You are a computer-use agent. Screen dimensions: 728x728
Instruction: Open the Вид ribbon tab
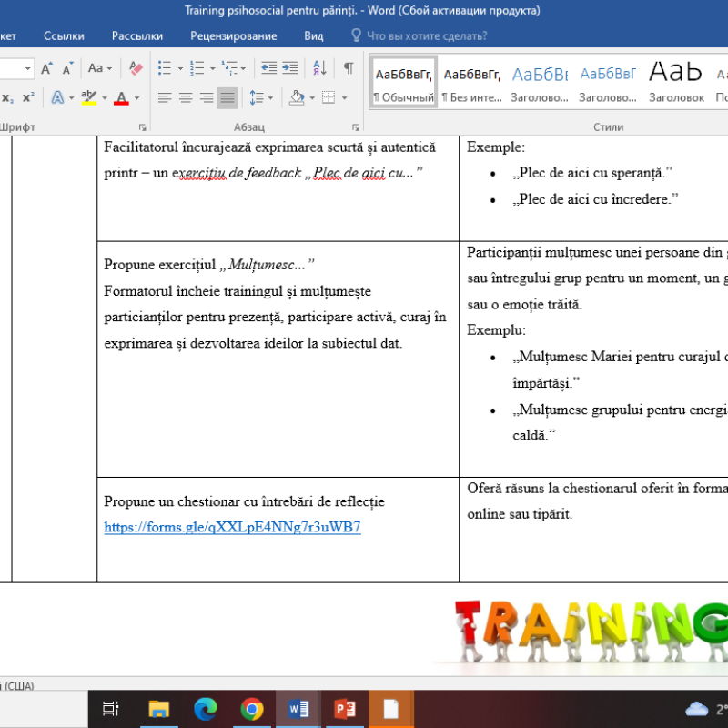click(x=314, y=35)
